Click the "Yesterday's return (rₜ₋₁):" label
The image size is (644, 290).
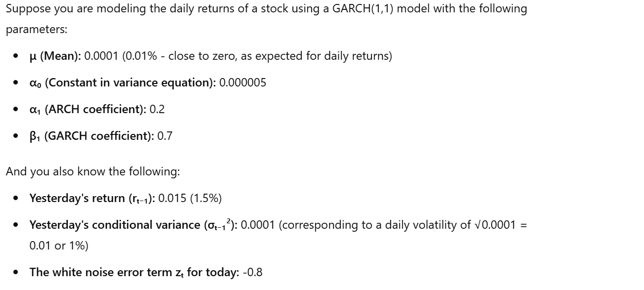click(92, 198)
